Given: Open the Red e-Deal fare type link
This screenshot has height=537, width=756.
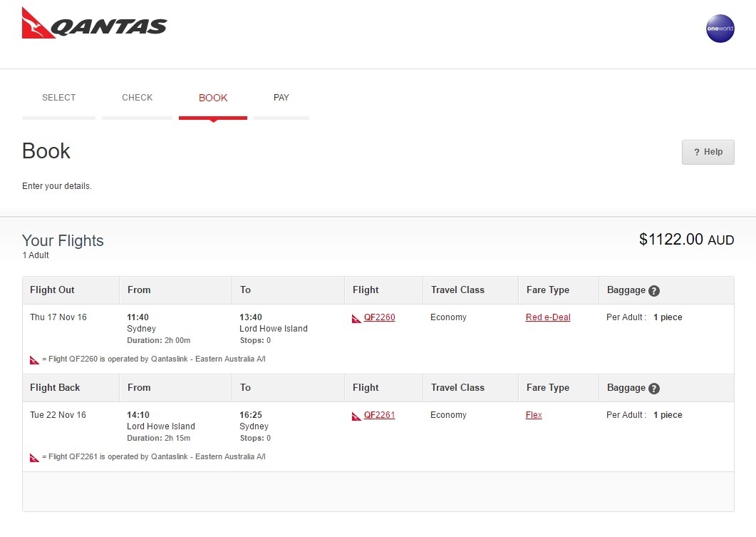Looking at the screenshot, I should pos(548,317).
